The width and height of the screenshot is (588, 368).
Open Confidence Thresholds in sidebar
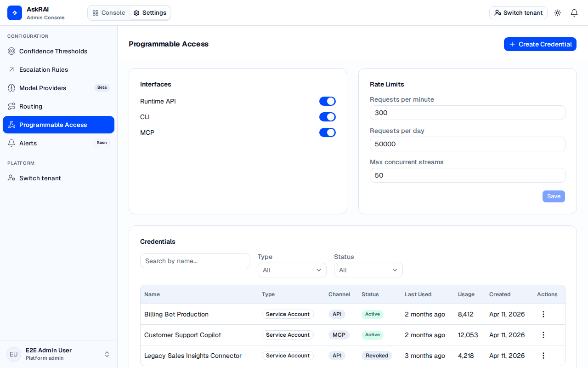point(58,51)
